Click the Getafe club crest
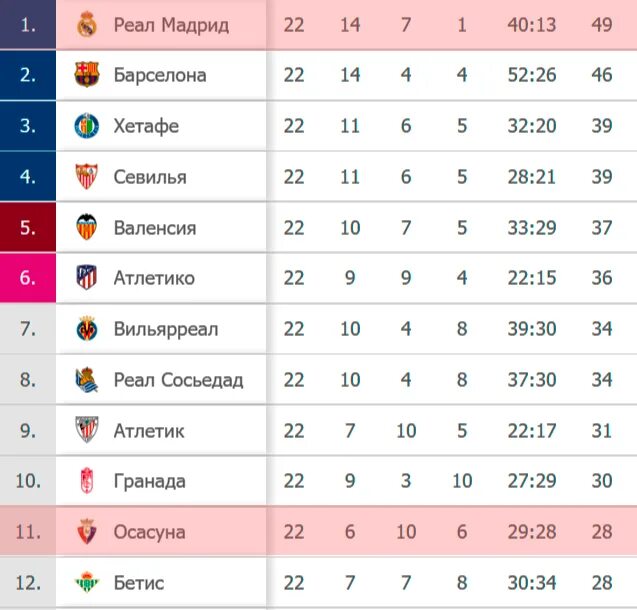This screenshot has width=637, height=610. 87,126
